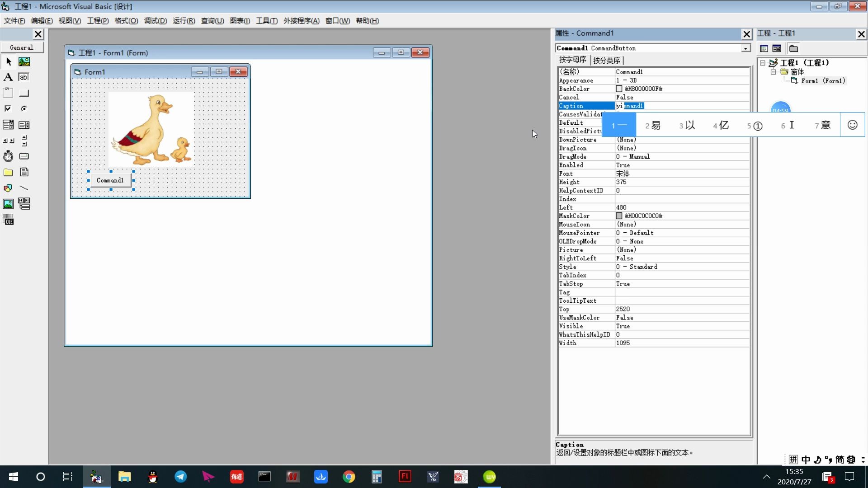Close the toolbox panel
Viewport: 868px width, 488px height.
(x=38, y=34)
